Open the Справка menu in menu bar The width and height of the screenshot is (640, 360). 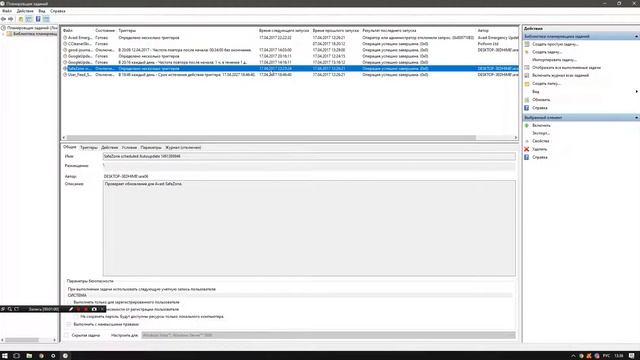(x=58, y=11)
